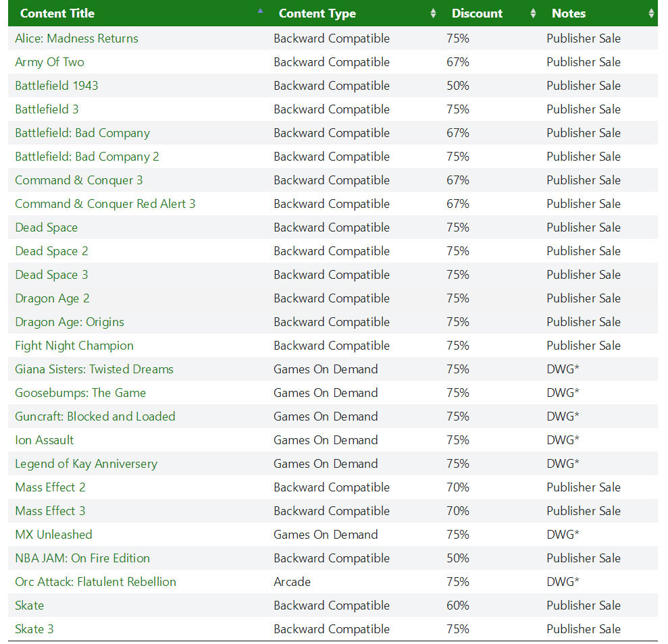Select Publisher Sale in Dragon Age: Origins row
This screenshot has width=668, height=644.
pyautogui.click(x=584, y=322)
